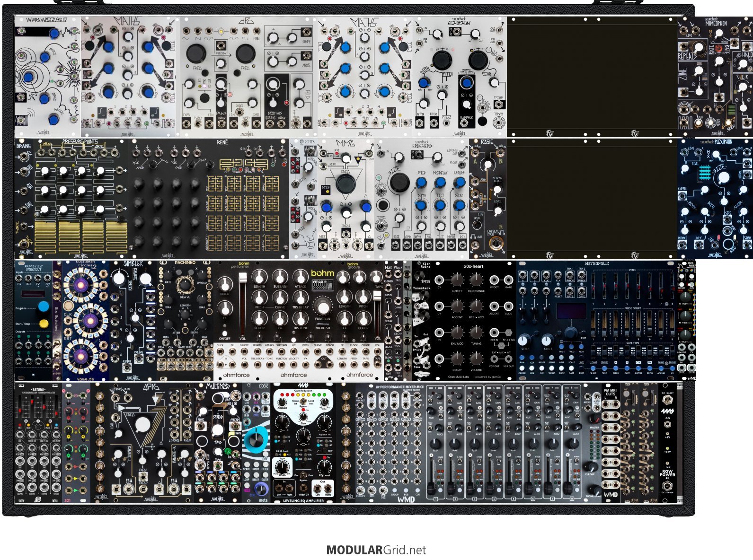753x560 pixels.
Task: Click the 'LEVELING EQ AMPLIFIER' label
Action: [x=303, y=500]
